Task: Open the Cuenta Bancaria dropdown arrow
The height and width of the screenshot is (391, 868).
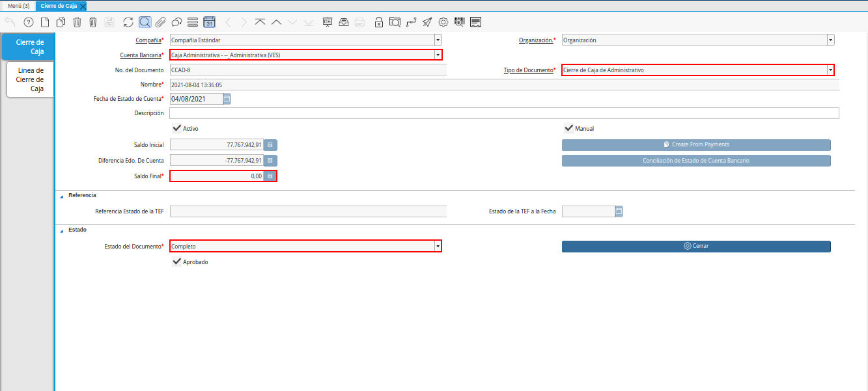Action: point(438,55)
